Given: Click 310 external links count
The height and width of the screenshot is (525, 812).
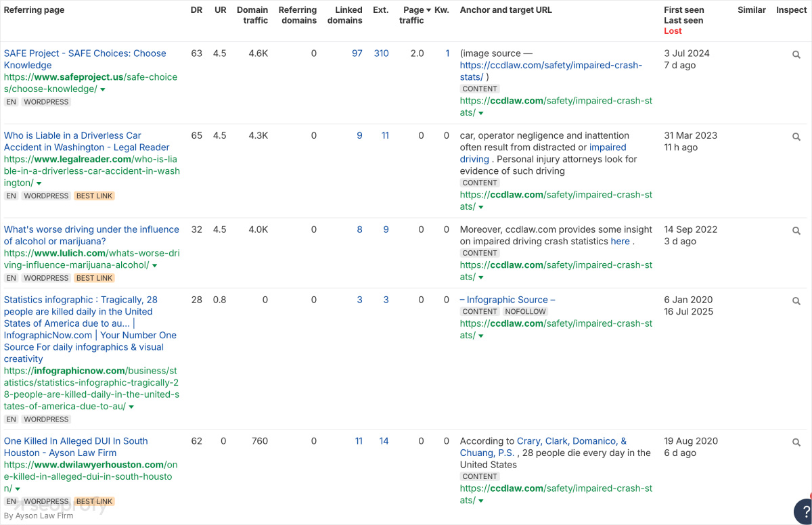Looking at the screenshot, I should point(381,53).
